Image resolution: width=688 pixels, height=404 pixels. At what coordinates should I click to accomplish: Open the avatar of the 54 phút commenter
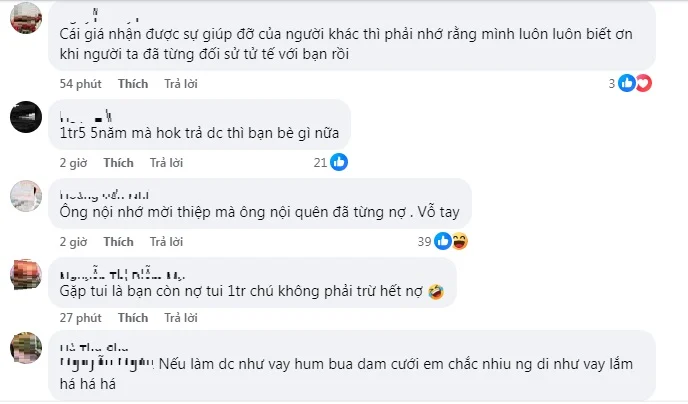26,18
